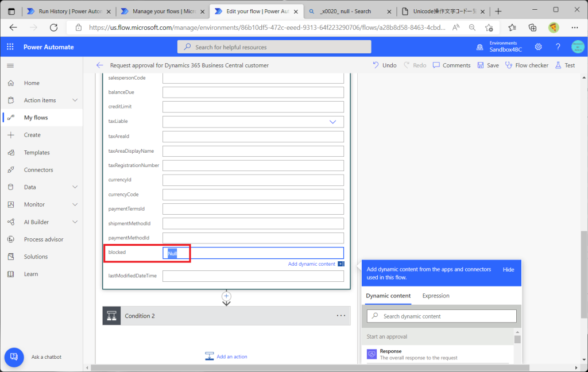Collapse the left navigation hamburger menu
Screen dimensions: 588x372
coord(10,65)
